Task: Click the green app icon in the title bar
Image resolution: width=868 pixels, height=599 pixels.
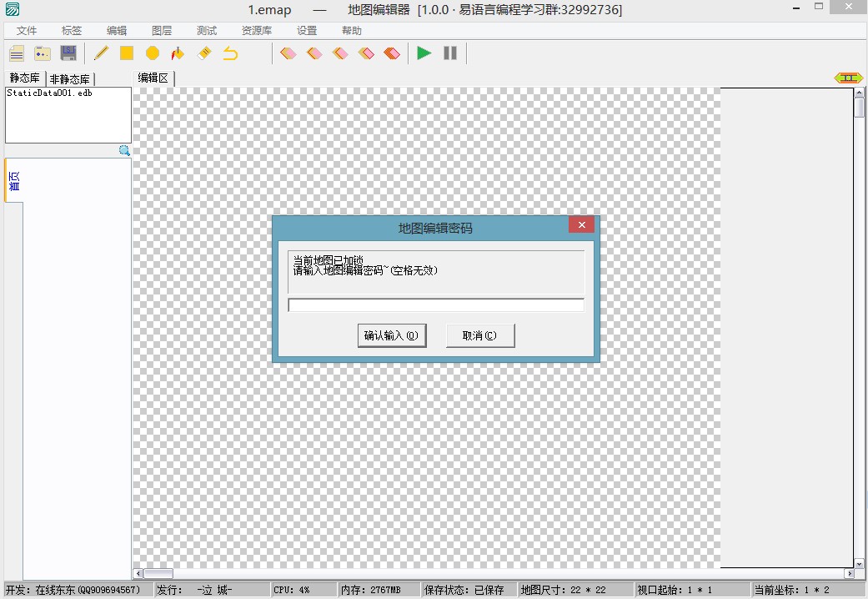Action: [x=13, y=9]
